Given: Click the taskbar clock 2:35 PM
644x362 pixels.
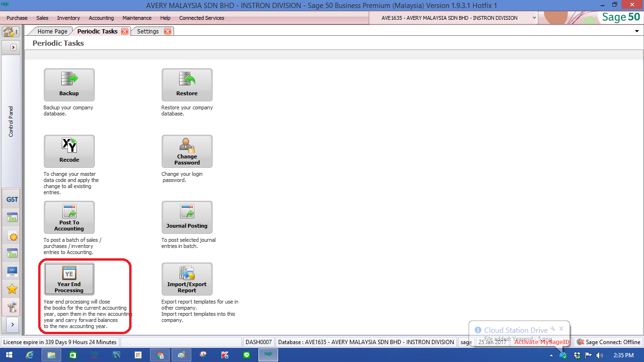Looking at the screenshot, I should (624, 355).
